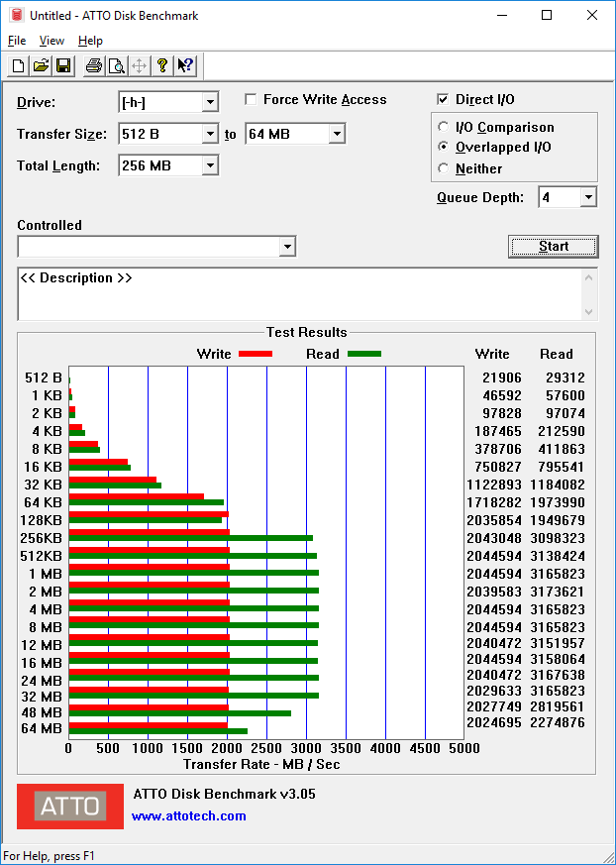Screen dimensions: 616x865
Task: Click the read value 3173621
Action: [557, 592]
